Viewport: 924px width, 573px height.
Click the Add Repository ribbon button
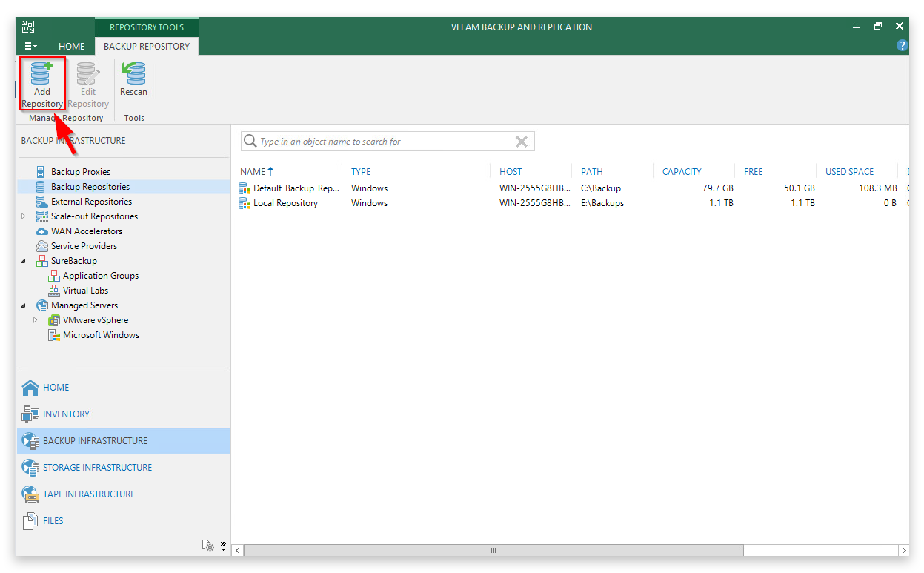[x=42, y=84]
